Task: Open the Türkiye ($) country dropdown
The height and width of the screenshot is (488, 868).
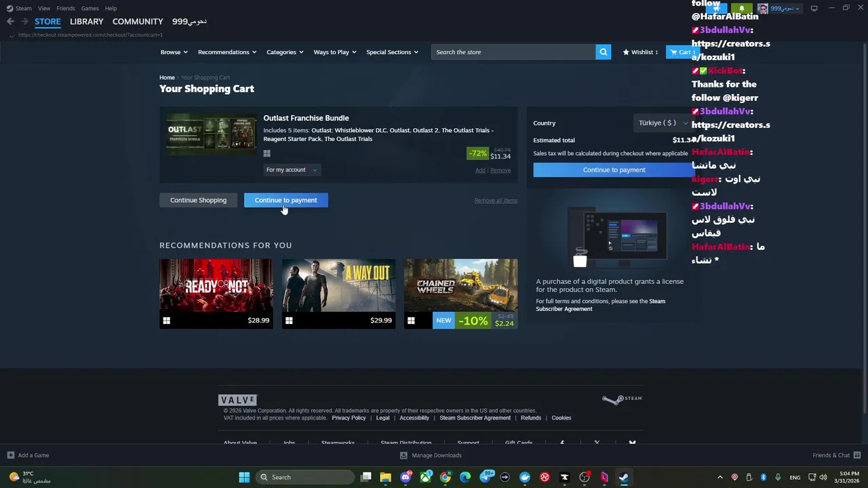Action: [662, 123]
